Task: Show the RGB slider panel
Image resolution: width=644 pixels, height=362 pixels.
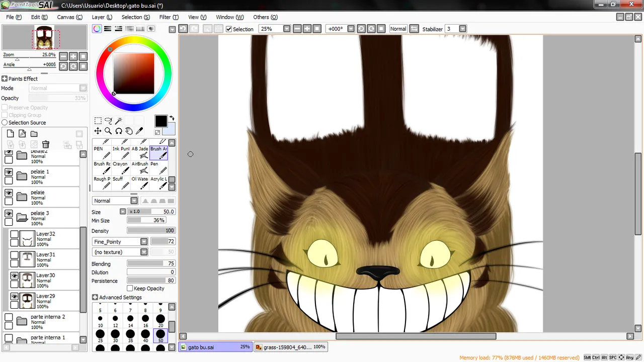Action: click(x=108, y=29)
